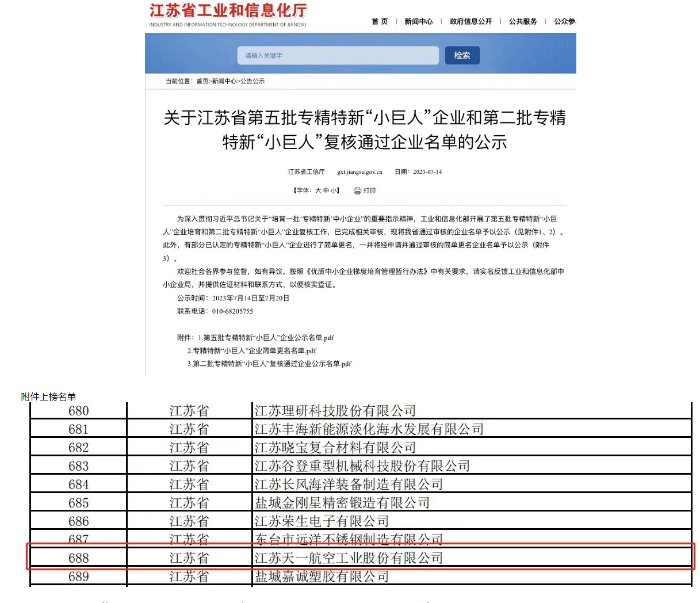
Task: Click the source label 江苏省工信厅
Action: (306, 172)
